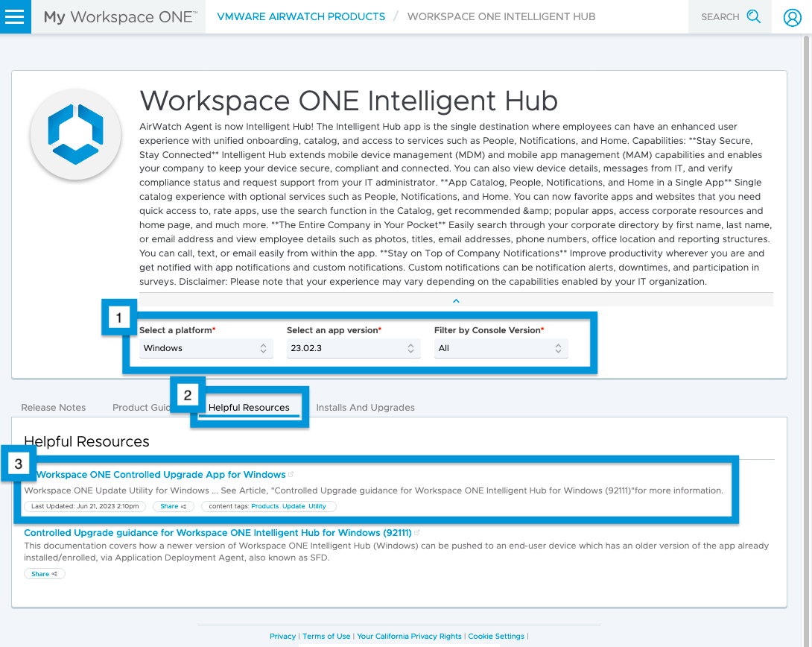Click external link icon next to guidance (92111) title

click(x=417, y=532)
